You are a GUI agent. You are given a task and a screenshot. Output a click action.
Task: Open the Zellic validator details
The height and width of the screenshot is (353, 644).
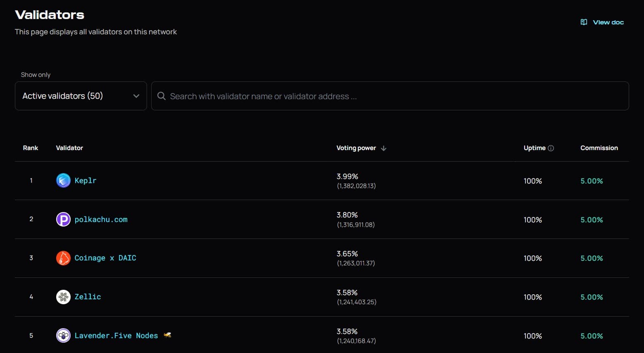click(x=88, y=297)
